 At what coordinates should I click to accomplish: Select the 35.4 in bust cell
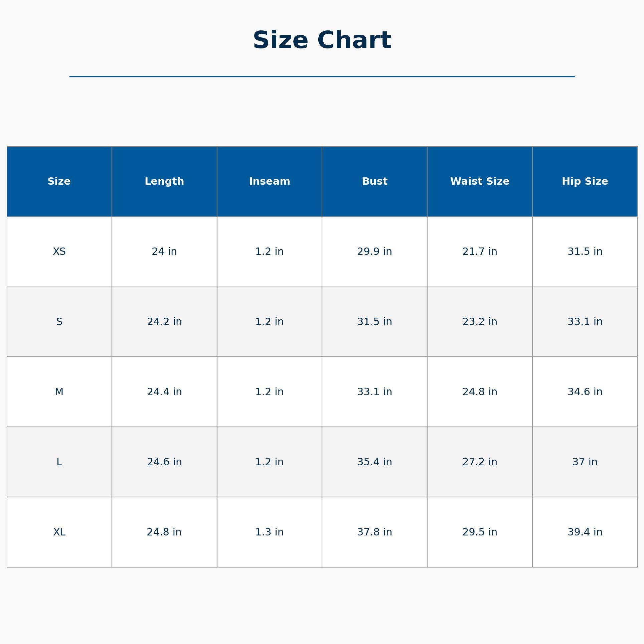click(374, 462)
